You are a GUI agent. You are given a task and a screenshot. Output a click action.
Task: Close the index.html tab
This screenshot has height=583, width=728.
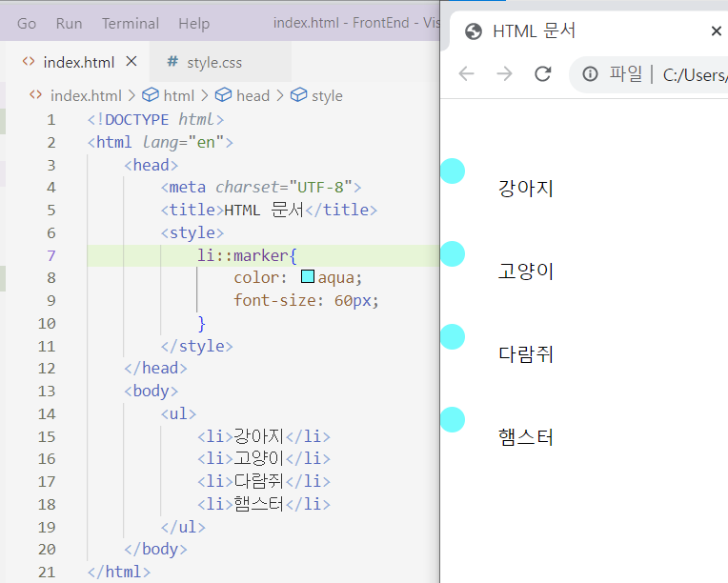tap(131, 61)
